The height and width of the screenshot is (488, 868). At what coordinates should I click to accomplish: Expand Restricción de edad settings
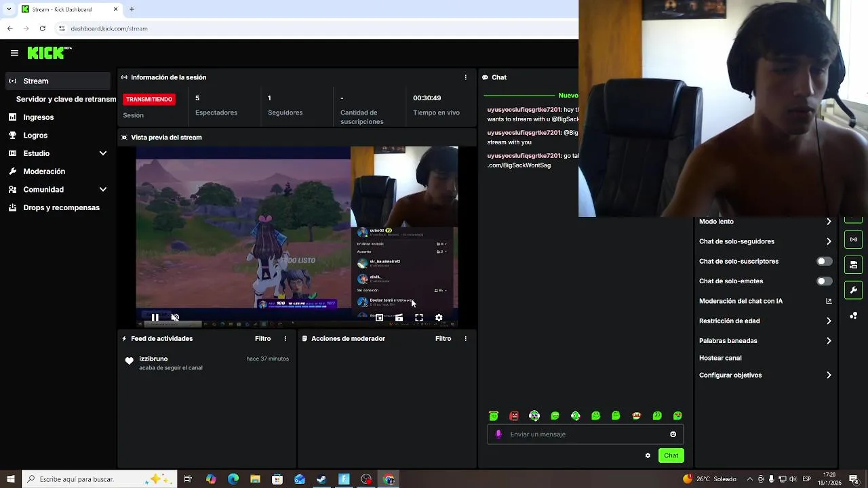click(829, 321)
